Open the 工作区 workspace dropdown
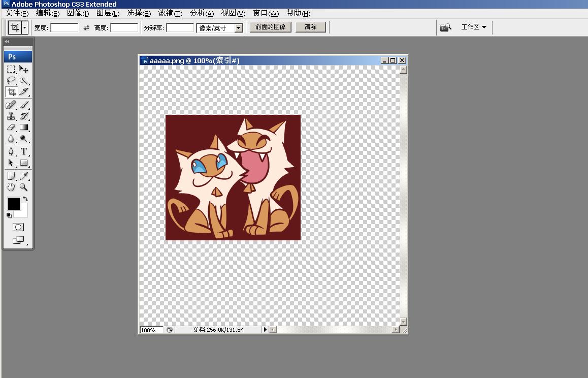The height and width of the screenshot is (378, 588). pyautogui.click(x=474, y=27)
